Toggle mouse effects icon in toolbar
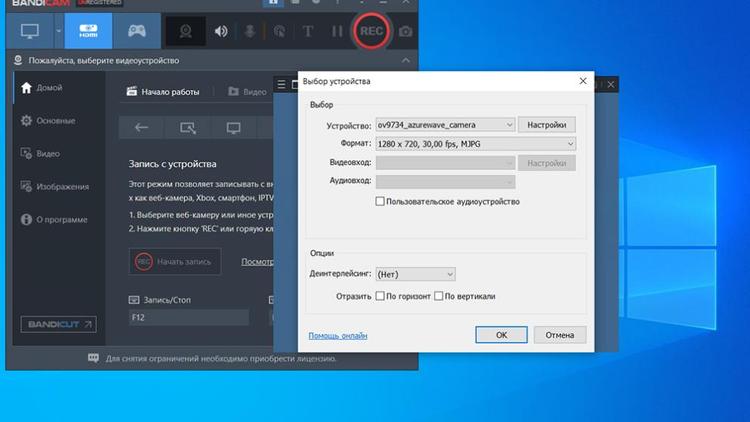750x422 pixels. click(x=279, y=32)
